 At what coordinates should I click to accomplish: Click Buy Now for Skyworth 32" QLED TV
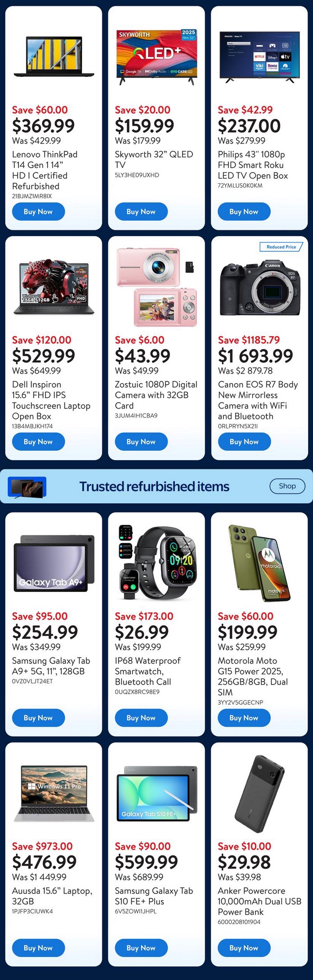point(141,212)
